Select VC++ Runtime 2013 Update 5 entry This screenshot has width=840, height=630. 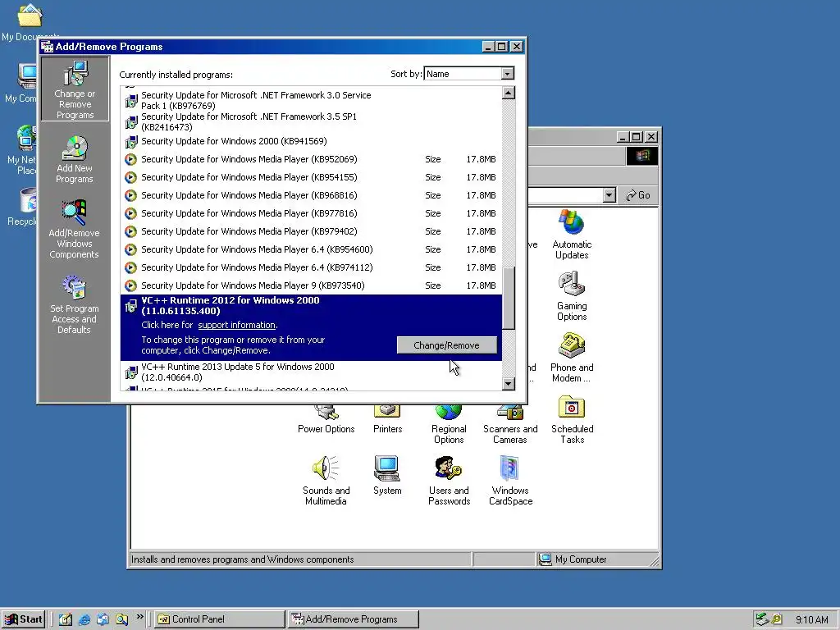(x=311, y=372)
